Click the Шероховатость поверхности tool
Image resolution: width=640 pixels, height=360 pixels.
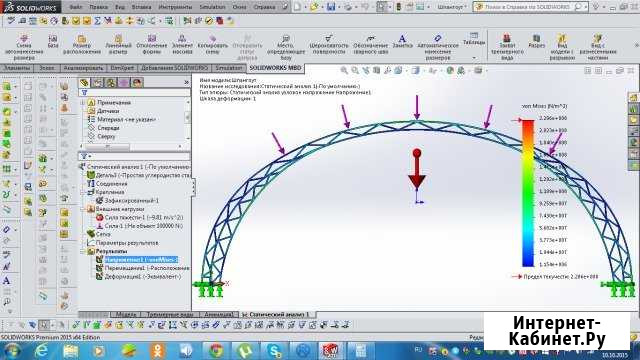click(329, 45)
